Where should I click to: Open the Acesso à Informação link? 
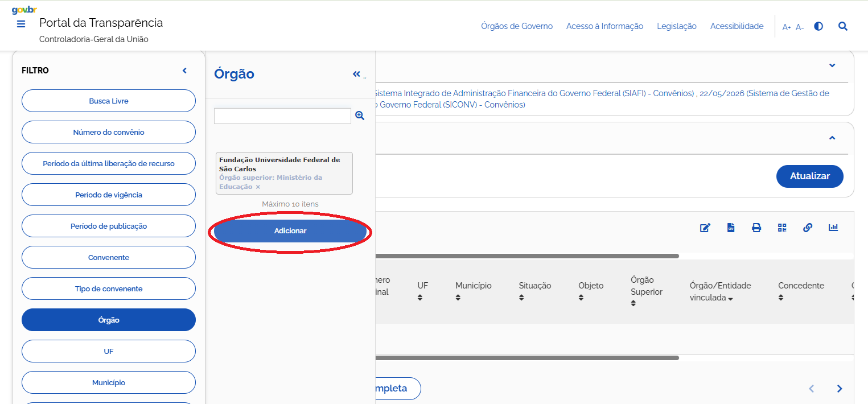click(604, 26)
